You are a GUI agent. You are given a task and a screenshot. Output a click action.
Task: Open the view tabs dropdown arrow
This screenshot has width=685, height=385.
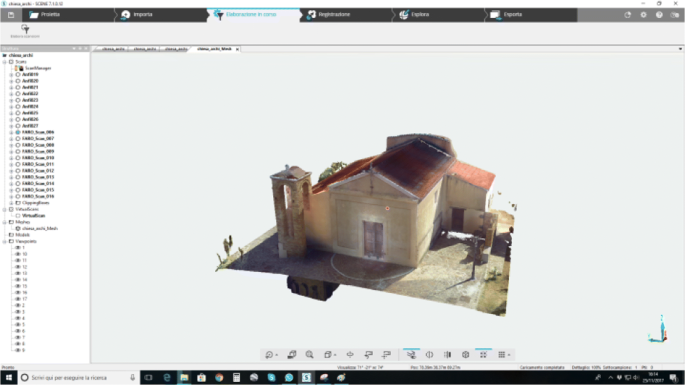pyautogui.click(x=680, y=49)
